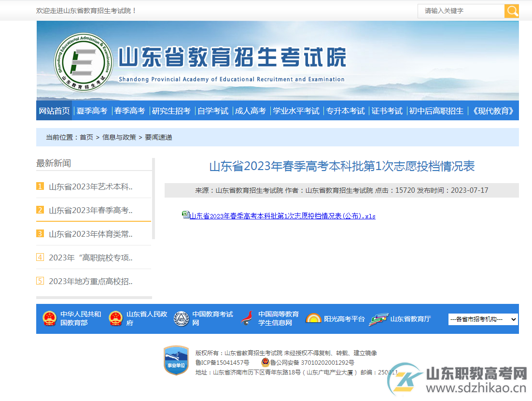The image size is (532, 401).
Task: Click the blue 事业单位 shield badge
Action: coord(176,360)
